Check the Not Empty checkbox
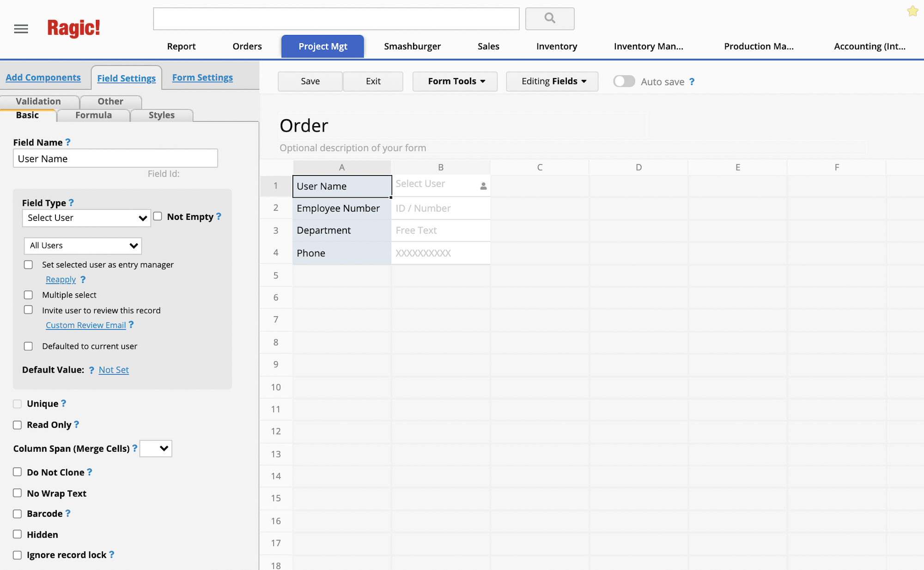 pos(158,216)
